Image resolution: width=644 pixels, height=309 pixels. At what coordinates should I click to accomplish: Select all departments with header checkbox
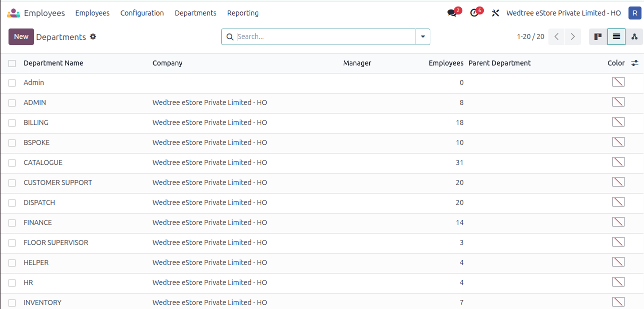pyautogui.click(x=12, y=63)
